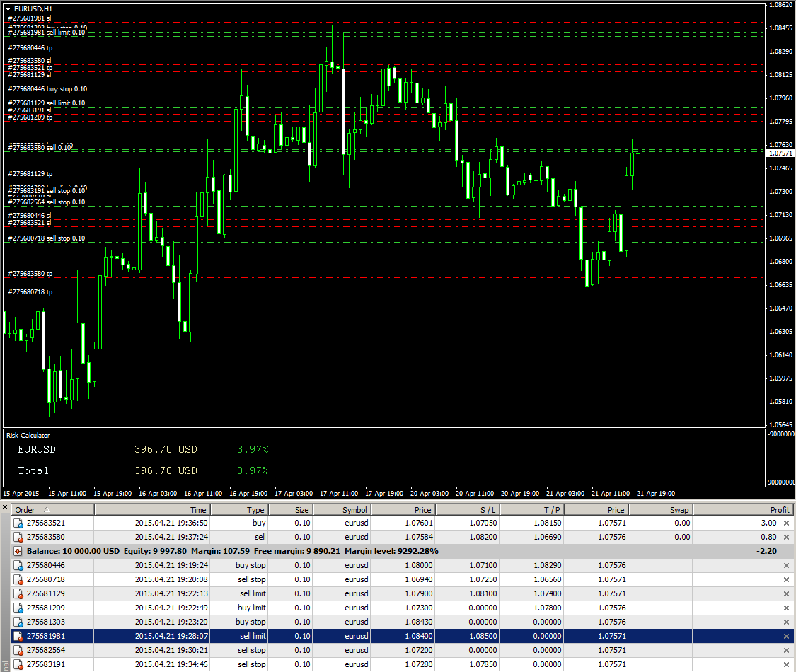The height and width of the screenshot is (672, 796).
Task: Click the take profit value 1.06690
Action: pyautogui.click(x=547, y=537)
